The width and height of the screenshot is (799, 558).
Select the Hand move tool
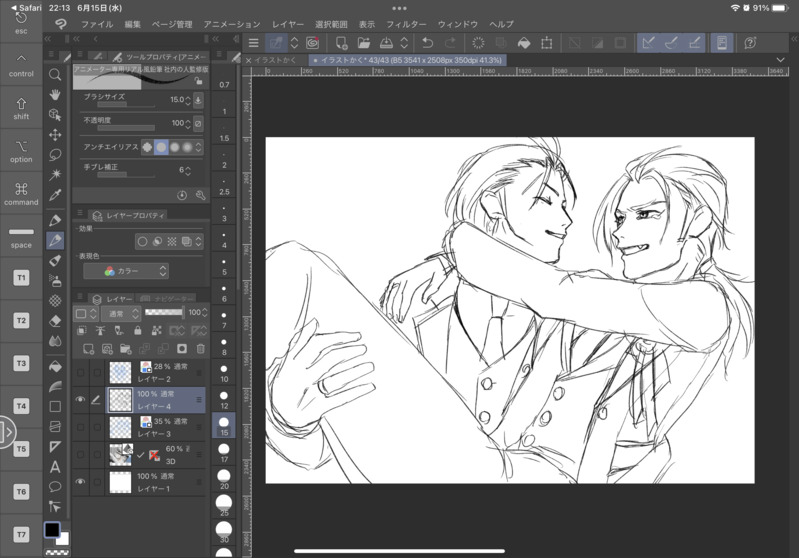55,94
